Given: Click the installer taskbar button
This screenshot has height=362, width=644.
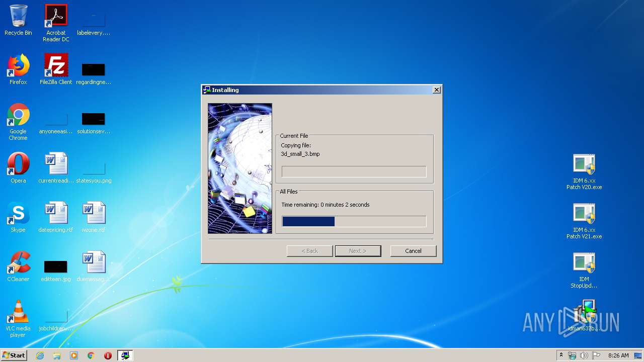Looking at the screenshot, I should [125, 355].
